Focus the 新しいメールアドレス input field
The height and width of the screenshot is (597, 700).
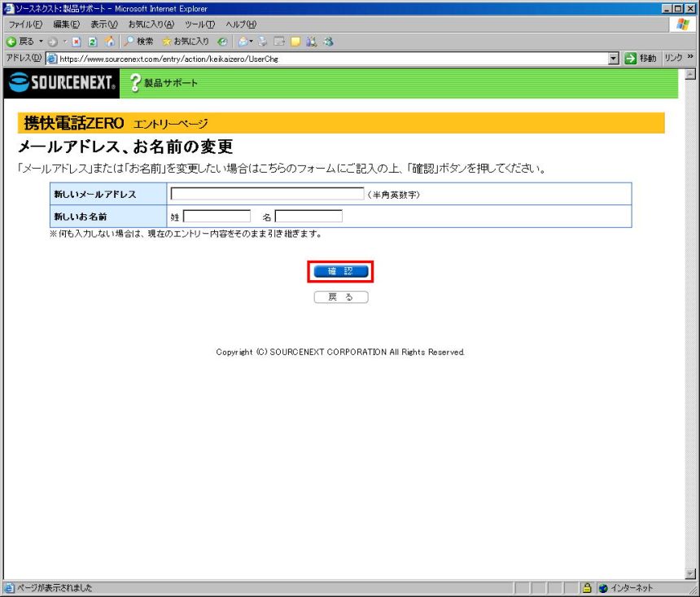pyautogui.click(x=267, y=194)
